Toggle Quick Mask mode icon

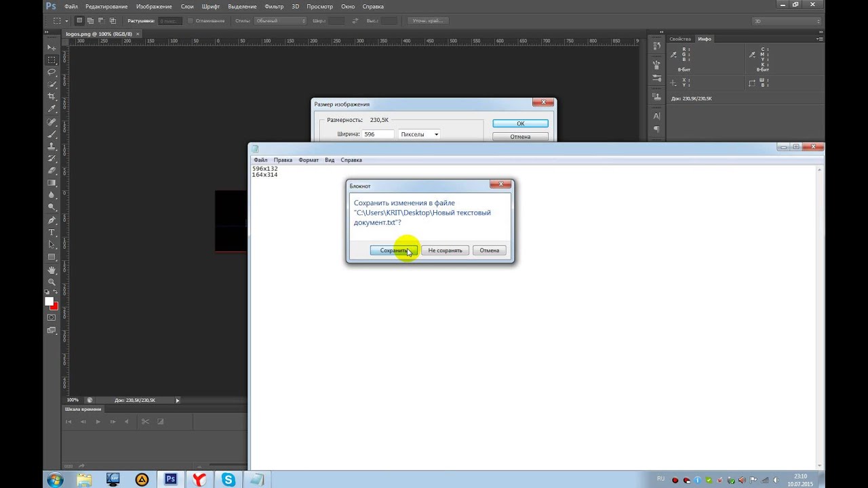tap(52, 317)
